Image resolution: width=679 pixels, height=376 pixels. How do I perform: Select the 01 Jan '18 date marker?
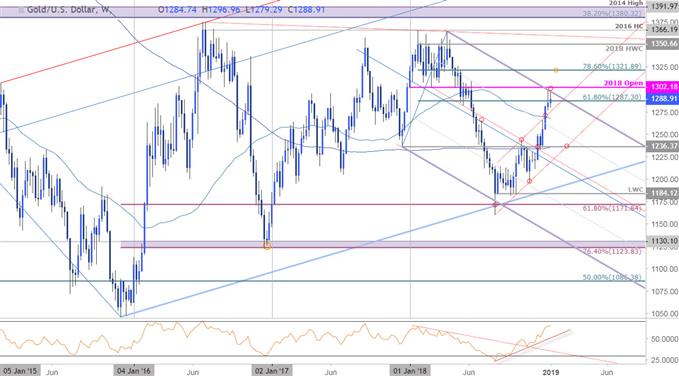(410, 371)
